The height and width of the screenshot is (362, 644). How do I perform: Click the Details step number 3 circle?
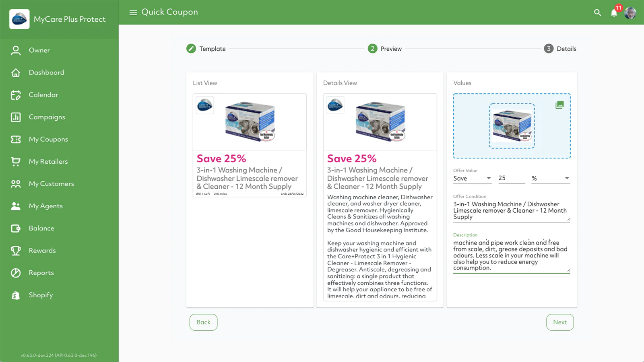tap(549, 49)
